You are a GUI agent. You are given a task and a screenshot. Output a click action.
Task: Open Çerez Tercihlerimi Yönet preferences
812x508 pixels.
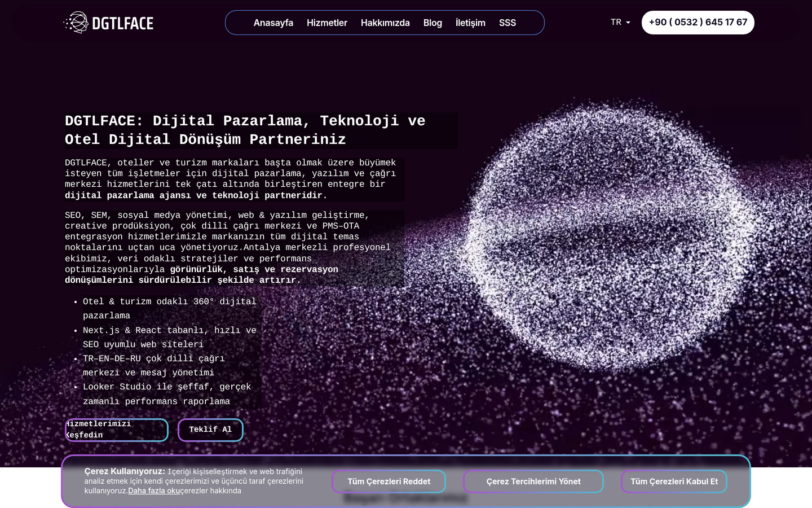click(x=533, y=481)
